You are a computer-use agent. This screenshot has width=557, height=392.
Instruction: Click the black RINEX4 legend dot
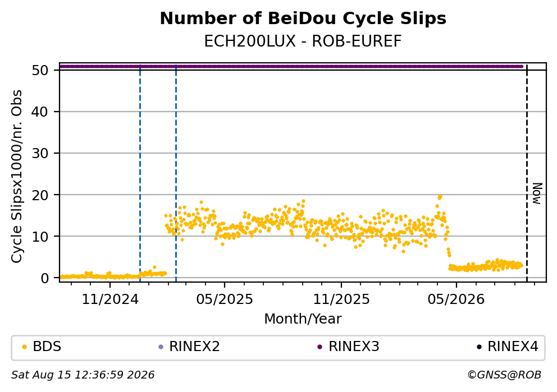point(479,347)
